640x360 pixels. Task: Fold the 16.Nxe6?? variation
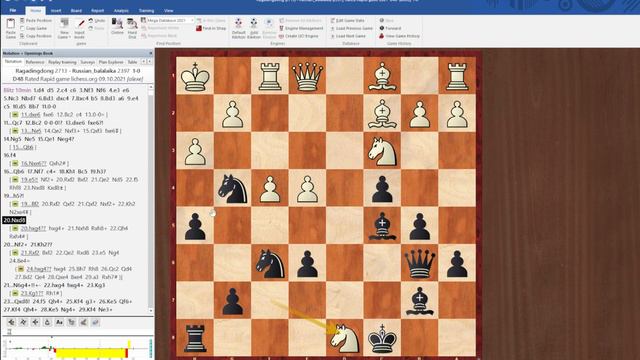coord(15,163)
